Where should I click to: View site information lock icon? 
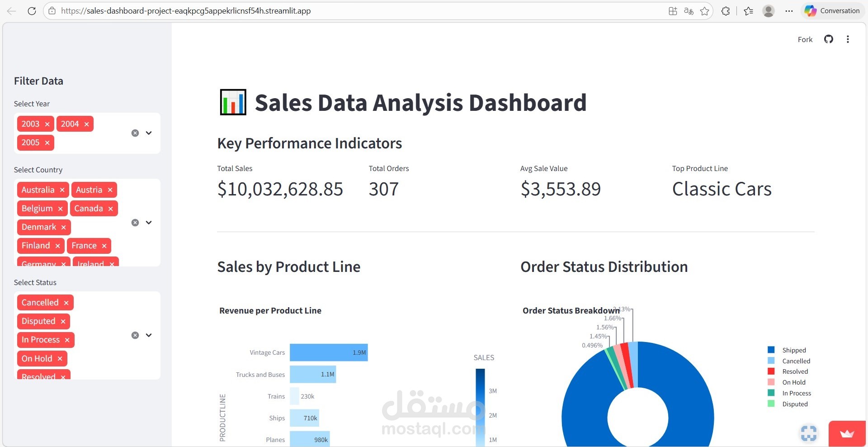pos(52,11)
